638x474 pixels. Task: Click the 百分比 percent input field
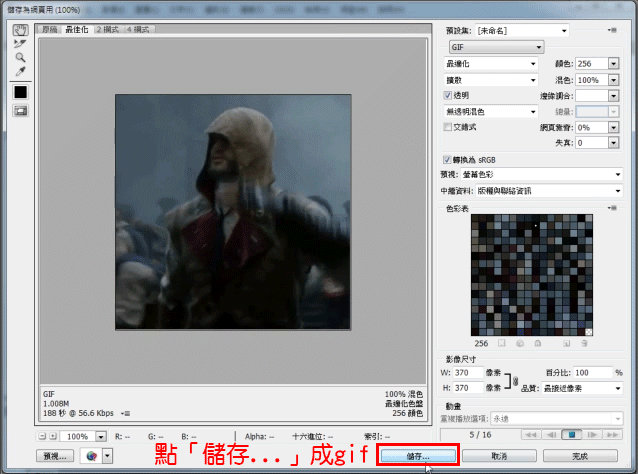click(x=592, y=373)
